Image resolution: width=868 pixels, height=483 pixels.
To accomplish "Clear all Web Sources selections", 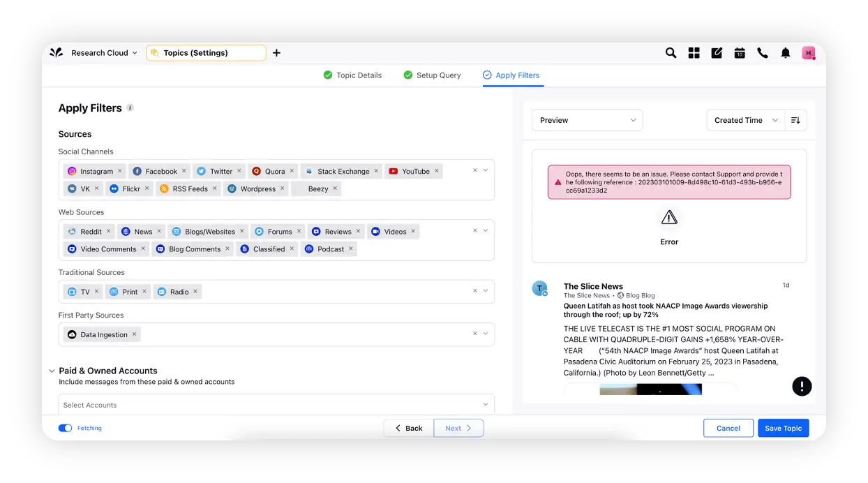I will click(x=475, y=230).
